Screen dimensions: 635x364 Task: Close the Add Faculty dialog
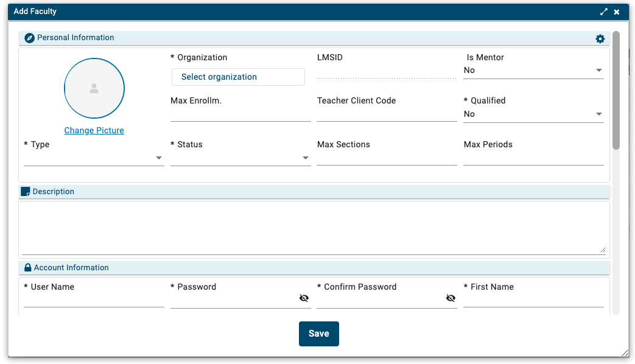pyautogui.click(x=617, y=12)
